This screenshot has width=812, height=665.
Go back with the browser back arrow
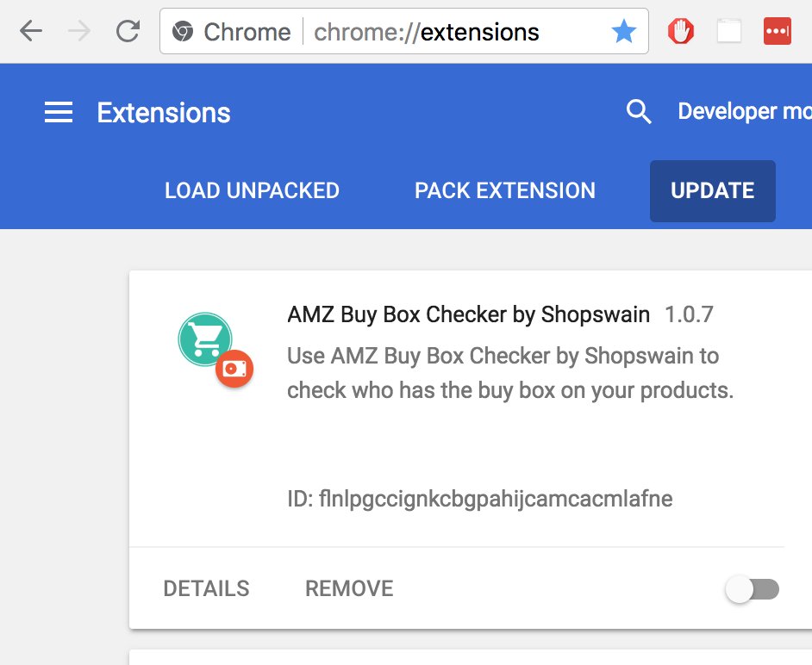tap(31, 32)
